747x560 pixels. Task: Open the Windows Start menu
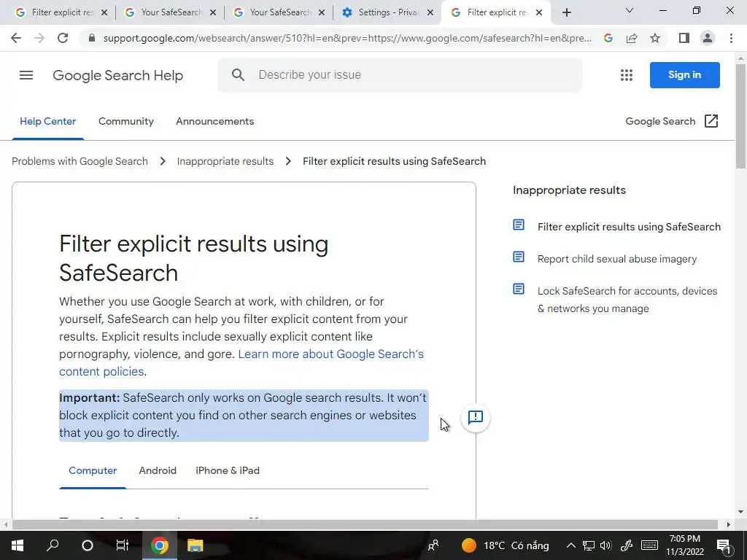[18, 545]
